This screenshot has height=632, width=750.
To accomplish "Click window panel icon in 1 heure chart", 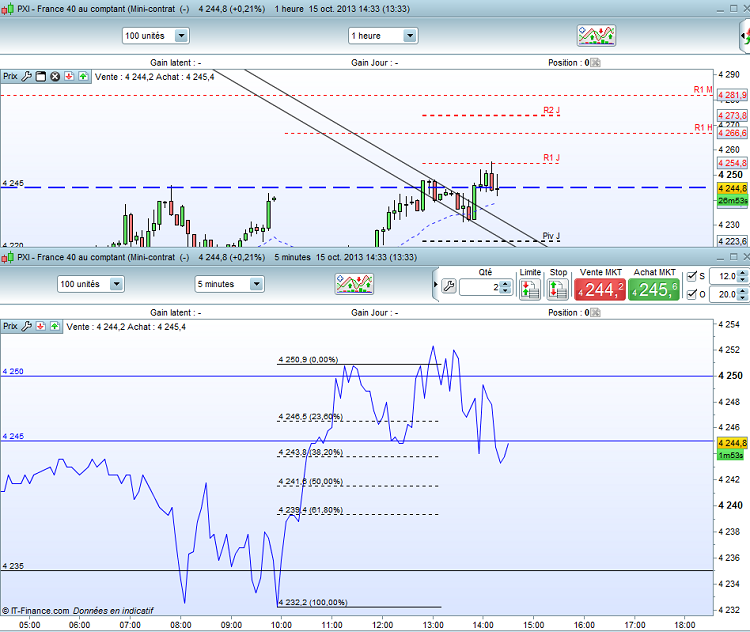I will point(41,76).
